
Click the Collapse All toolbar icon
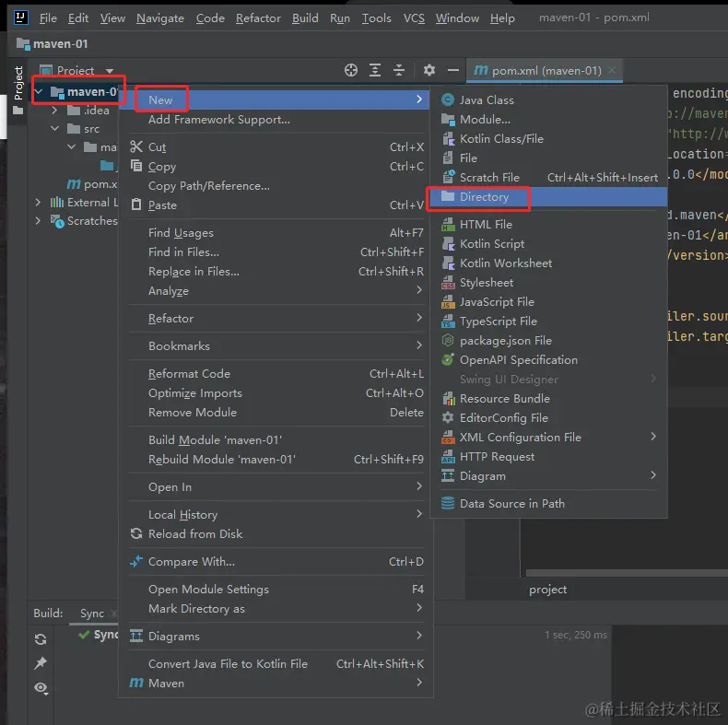tap(399, 70)
